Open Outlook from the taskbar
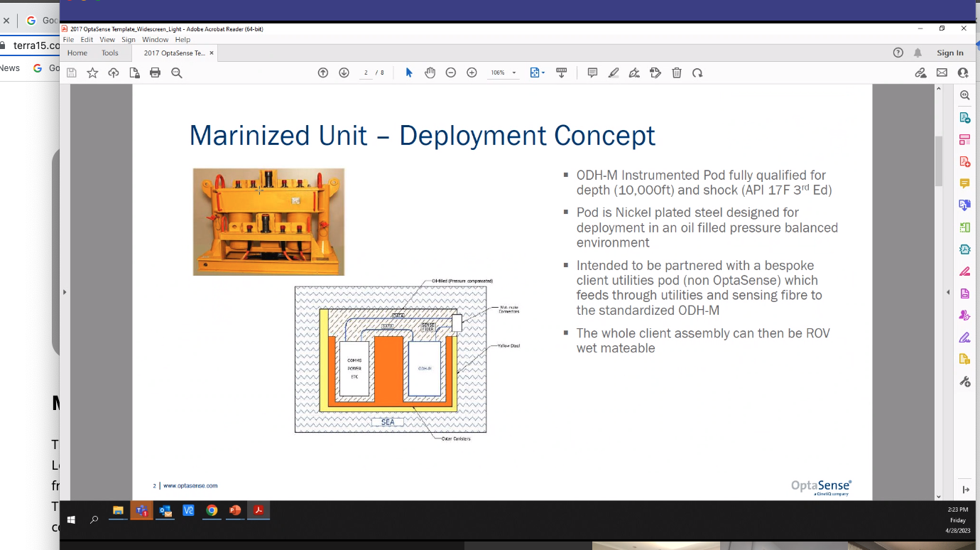The image size is (980, 550). (165, 510)
